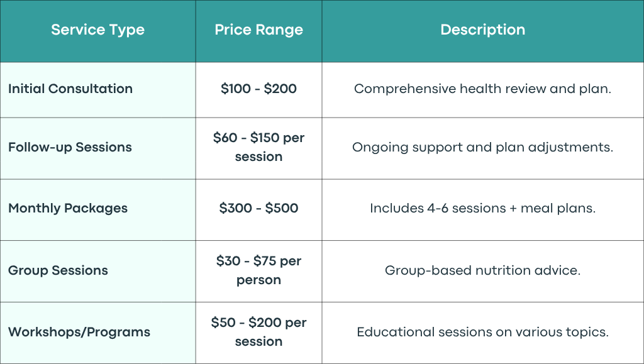Click the $30 - $75 per person cell
The width and height of the screenshot is (644, 364).
[258, 270]
